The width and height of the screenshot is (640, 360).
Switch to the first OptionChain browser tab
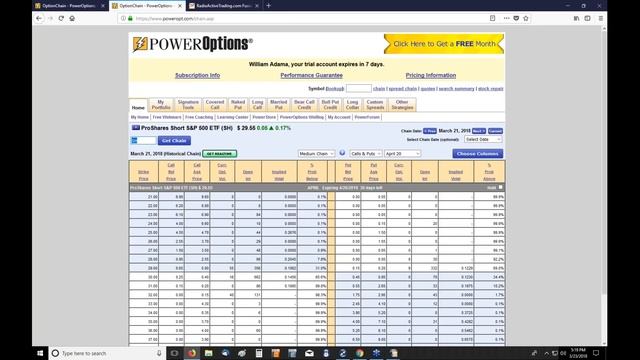69,6
